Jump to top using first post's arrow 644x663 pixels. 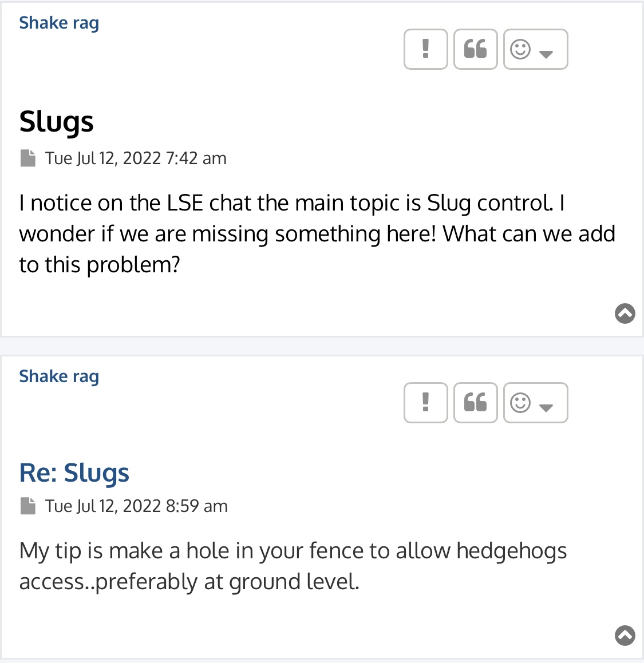pos(625,313)
